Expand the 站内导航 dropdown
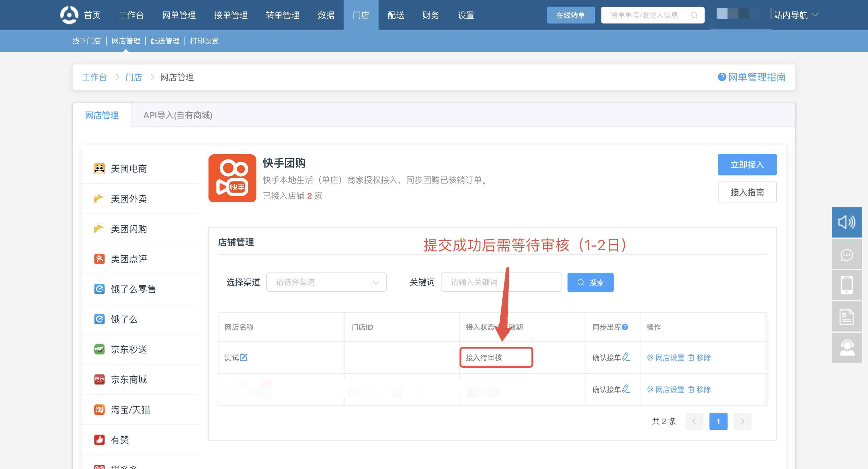Image resolution: width=868 pixels, height=469 pixels. coord(796,15)
